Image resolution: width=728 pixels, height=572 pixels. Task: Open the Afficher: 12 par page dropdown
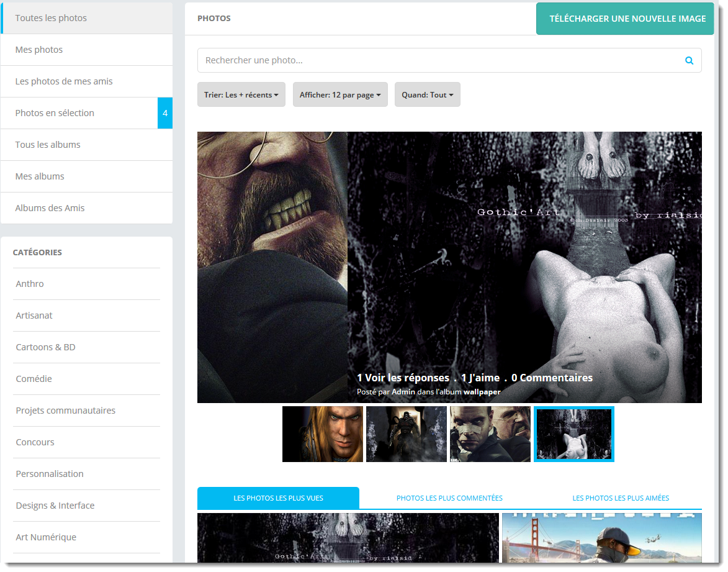click(340, 95)
